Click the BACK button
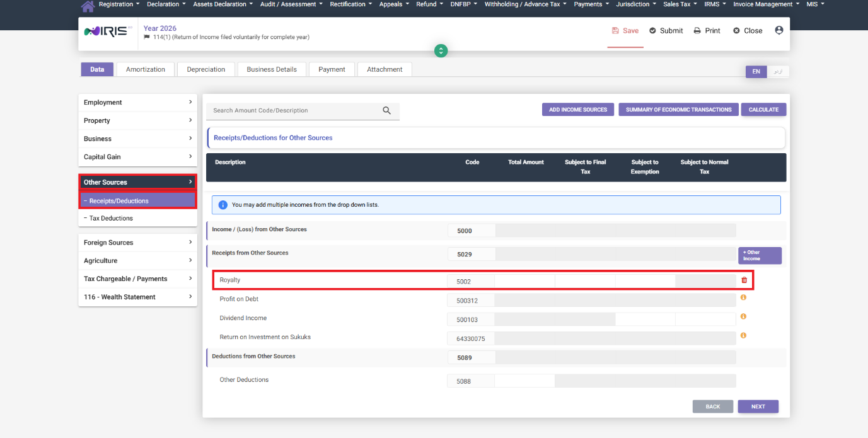 point(713,406)
